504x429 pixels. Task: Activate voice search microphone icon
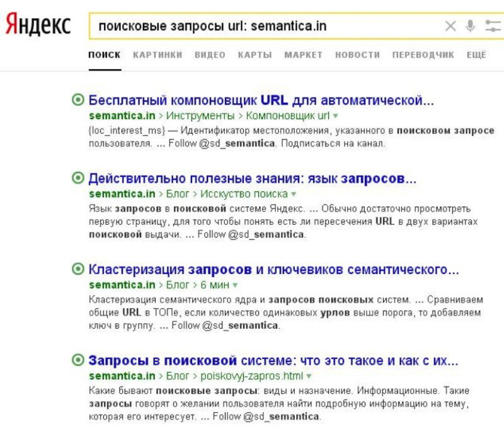470,26
